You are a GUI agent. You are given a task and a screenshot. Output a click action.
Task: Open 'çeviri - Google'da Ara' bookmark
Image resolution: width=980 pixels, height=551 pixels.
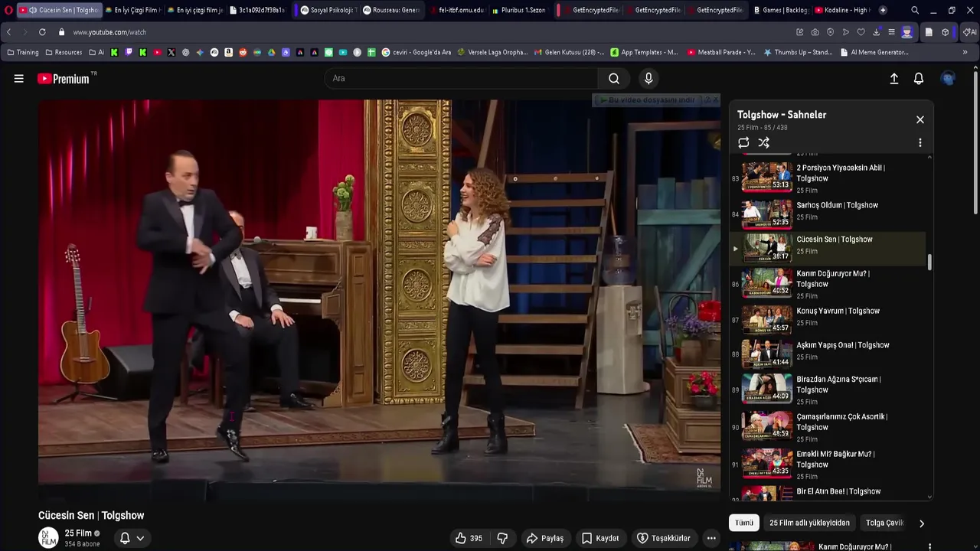pos(416,52)
